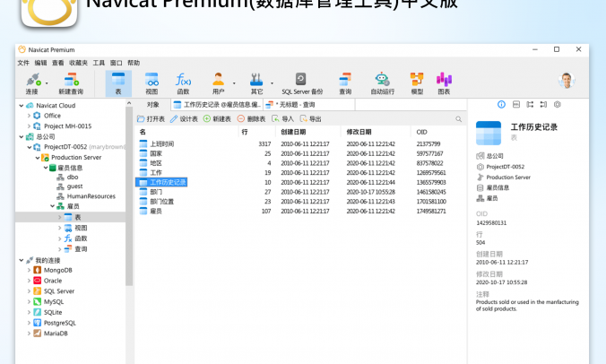This screenshot has height=364, width=606.
Task: Click the SQL Server connection icon
Action: click(37, 291)
